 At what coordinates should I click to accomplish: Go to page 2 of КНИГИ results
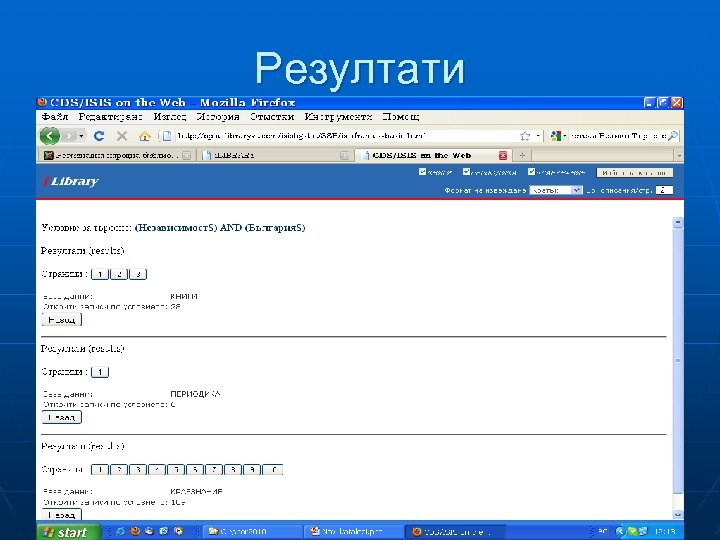(x=119, y=274)
